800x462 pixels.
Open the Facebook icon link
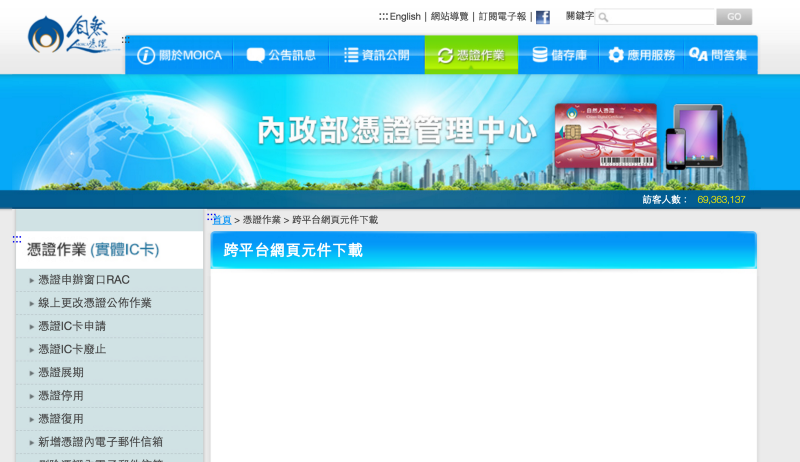(x=543, y=17)
